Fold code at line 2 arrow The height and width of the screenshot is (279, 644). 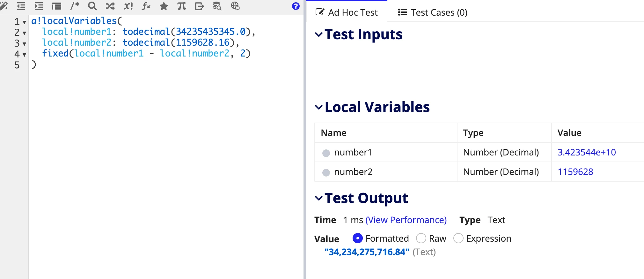pyautogui.click(x=24, y=33)
